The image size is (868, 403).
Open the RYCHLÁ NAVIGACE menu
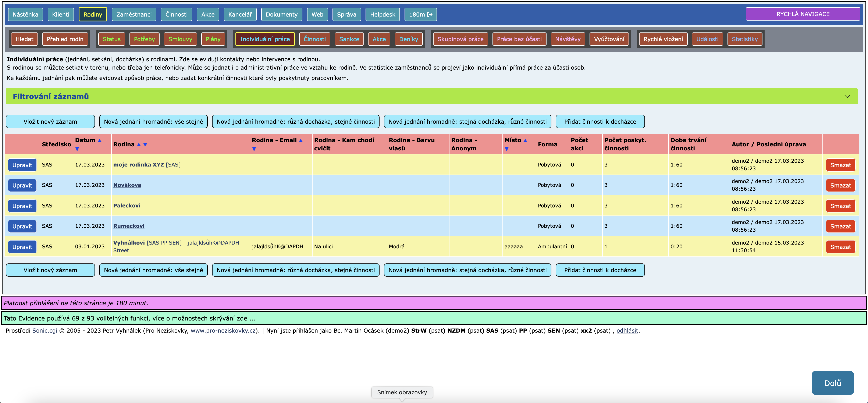803,14
